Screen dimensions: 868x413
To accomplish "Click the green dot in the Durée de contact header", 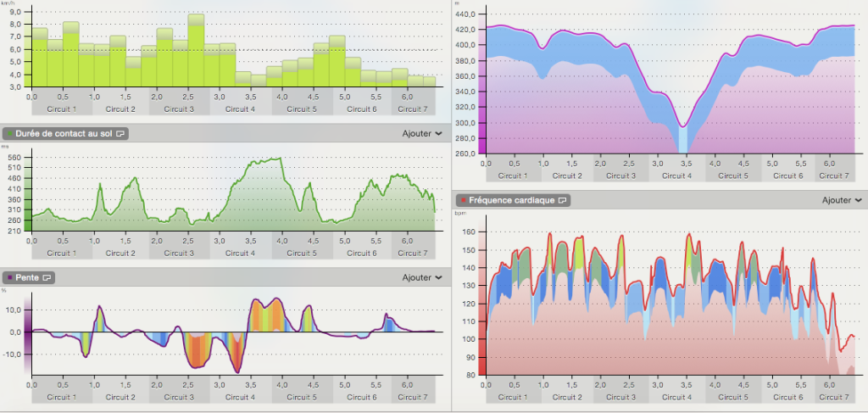I will (9, 134).
